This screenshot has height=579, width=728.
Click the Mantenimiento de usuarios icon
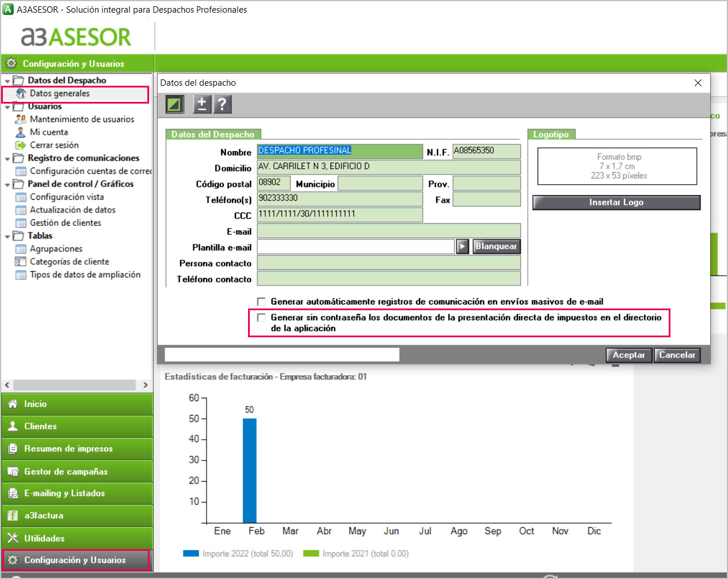[x=21, y=119]
